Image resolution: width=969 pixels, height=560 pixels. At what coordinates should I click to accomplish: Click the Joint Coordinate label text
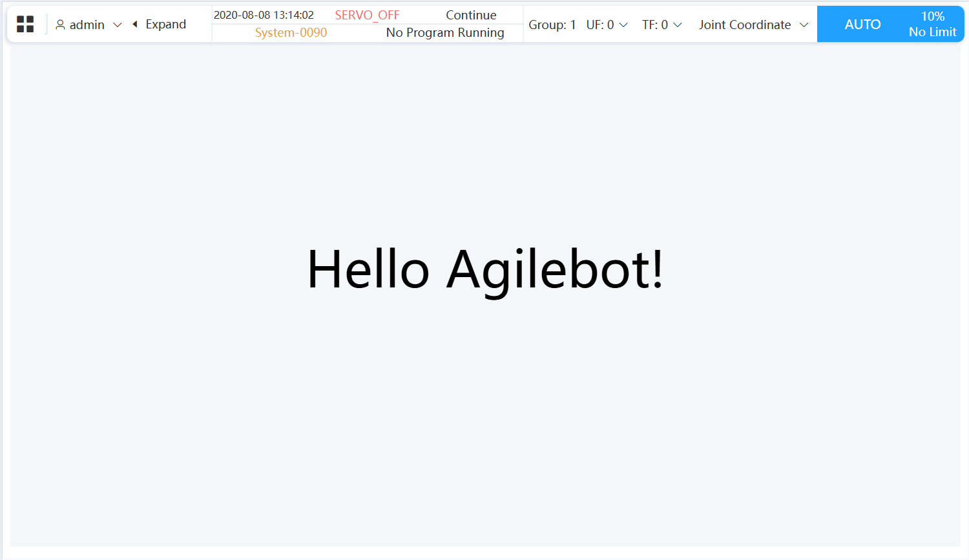745,25
